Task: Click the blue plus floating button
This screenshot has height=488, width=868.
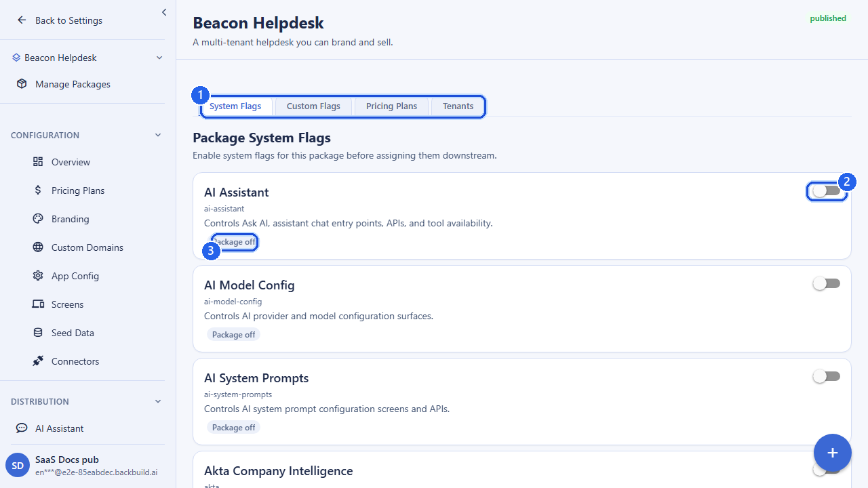Action: [x=833, y=453]
